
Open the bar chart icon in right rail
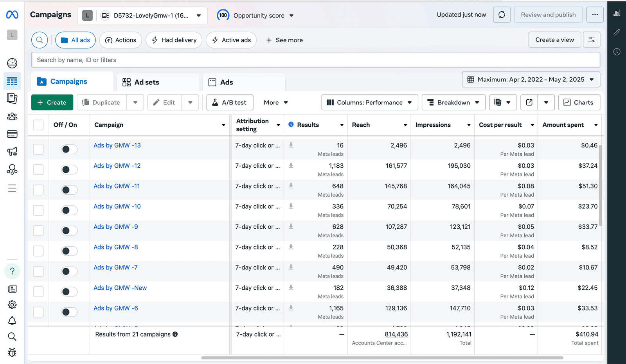point(617,13)
